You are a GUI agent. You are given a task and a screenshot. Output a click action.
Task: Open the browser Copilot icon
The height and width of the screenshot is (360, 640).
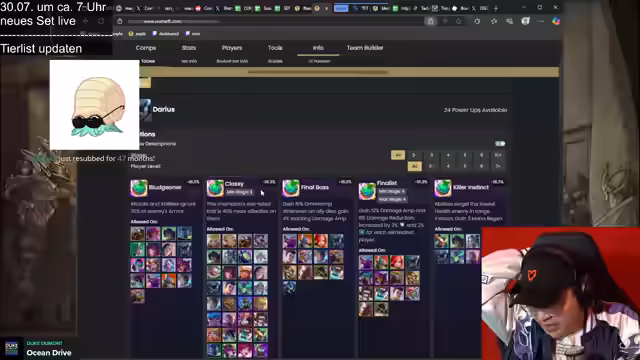[556, 21]
